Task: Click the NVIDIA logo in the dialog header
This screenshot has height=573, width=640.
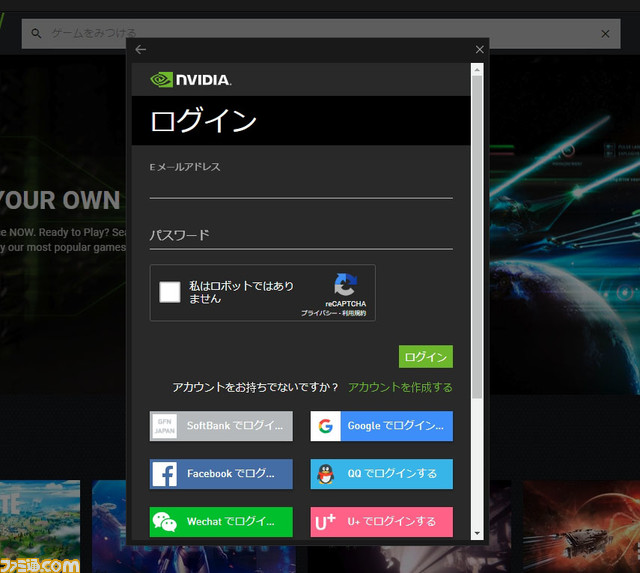Action: (x=191, y=80)
